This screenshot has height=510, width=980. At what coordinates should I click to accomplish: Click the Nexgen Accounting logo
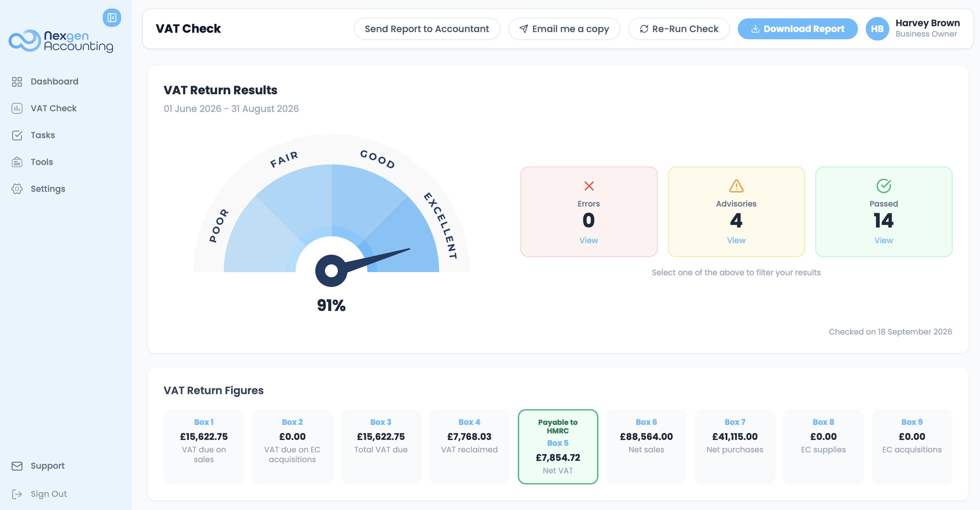click(x=61, y=41)
